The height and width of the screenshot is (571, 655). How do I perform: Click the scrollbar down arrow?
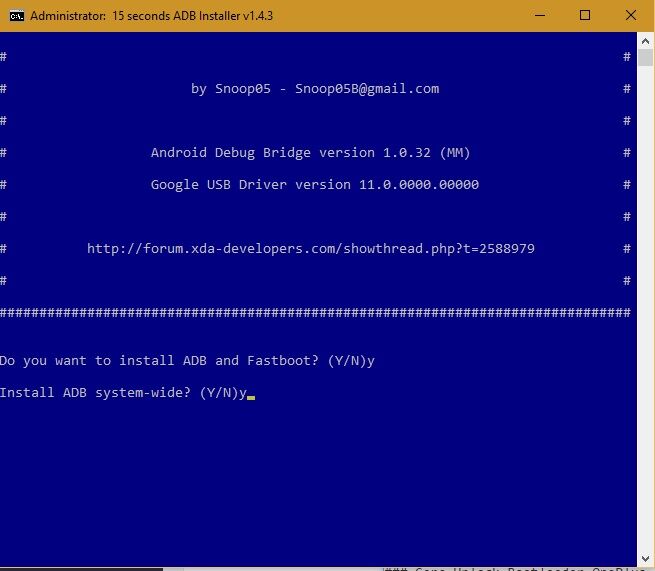[645, 559]
